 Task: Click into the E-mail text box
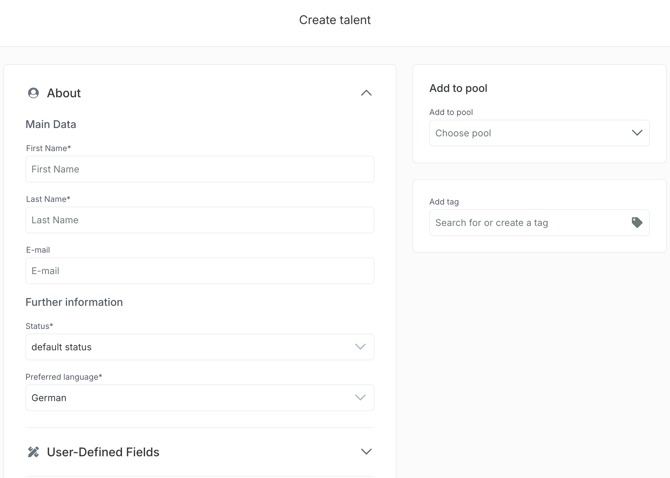click(200, 271)
